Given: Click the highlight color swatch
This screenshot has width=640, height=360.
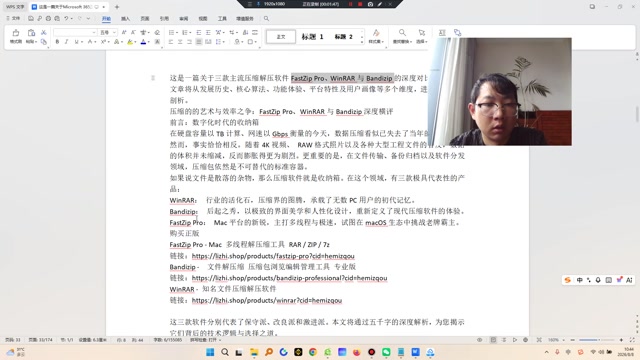Looking at the screenshot, I should (x=130, y=42).
